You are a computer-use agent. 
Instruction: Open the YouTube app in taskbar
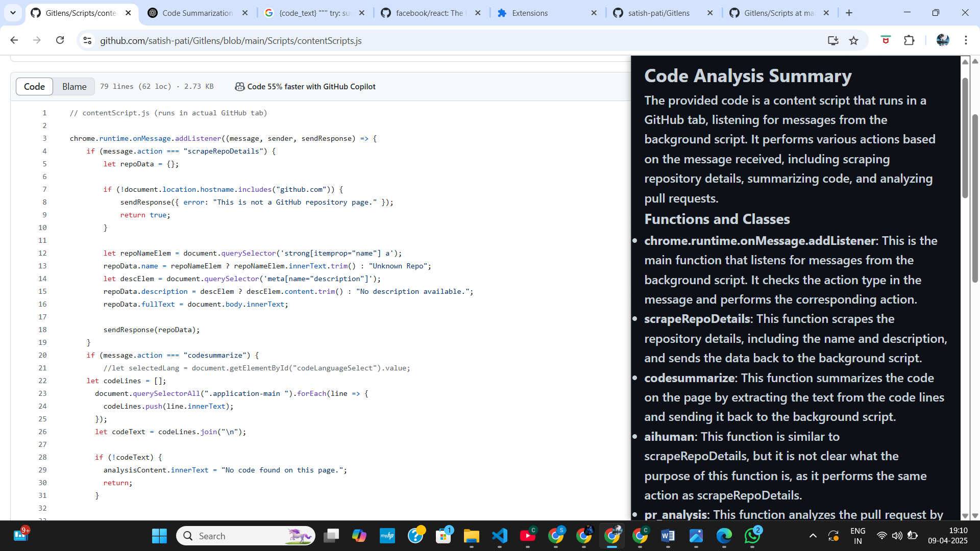pos(527,536)
